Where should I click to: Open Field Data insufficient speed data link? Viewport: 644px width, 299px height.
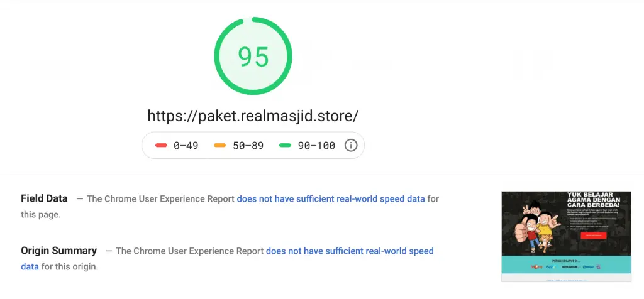(x=331, y=199)
